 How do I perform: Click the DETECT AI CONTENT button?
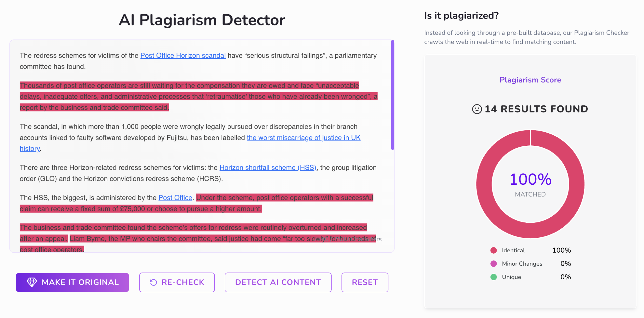[x=278, y=282]
